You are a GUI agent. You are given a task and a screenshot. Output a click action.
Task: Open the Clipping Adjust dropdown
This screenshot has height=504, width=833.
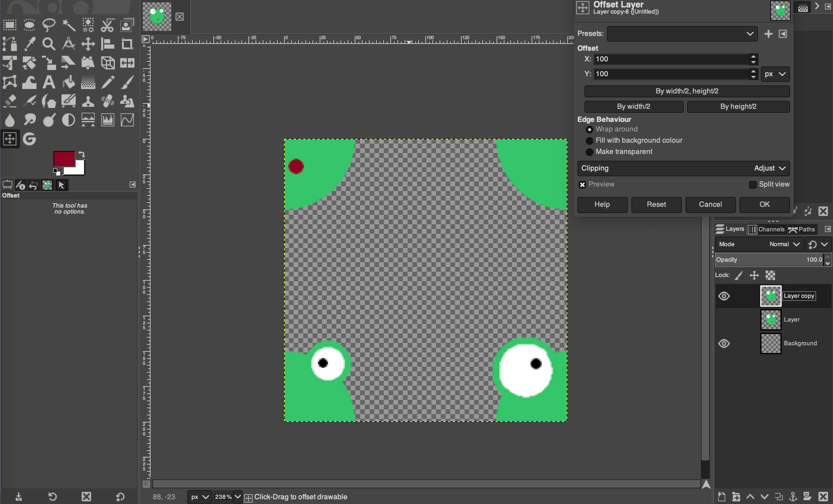(x=684, y=168)
